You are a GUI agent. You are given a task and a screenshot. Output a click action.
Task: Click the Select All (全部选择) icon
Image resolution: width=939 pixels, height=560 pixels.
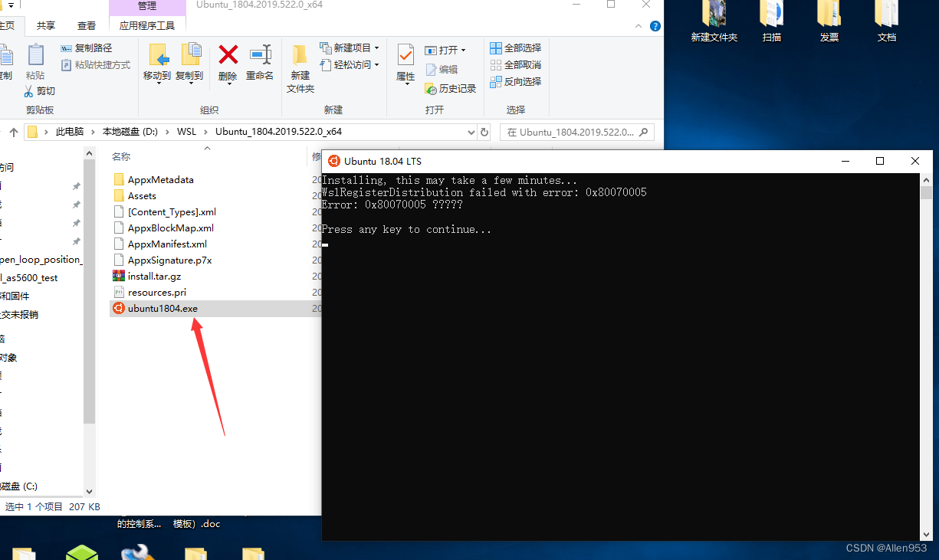pos(515,47)
